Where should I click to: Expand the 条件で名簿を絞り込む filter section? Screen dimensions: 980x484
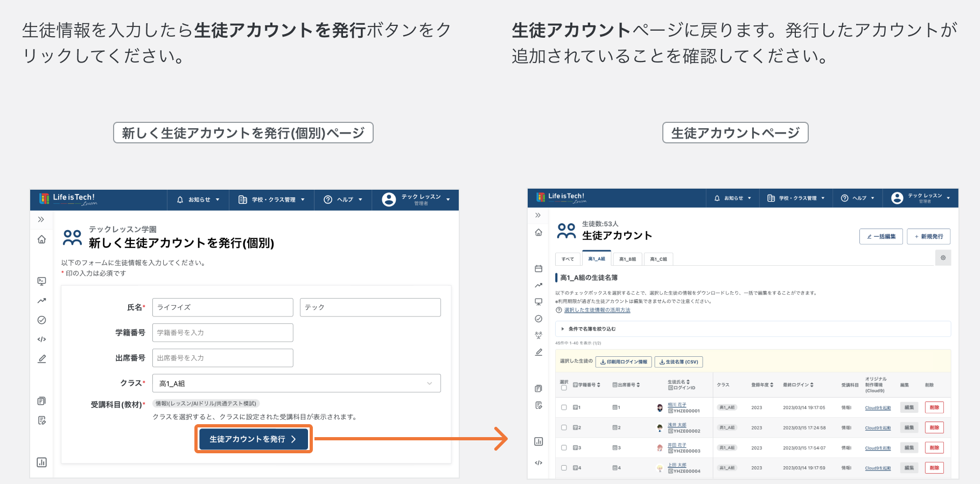coord(753,329)
